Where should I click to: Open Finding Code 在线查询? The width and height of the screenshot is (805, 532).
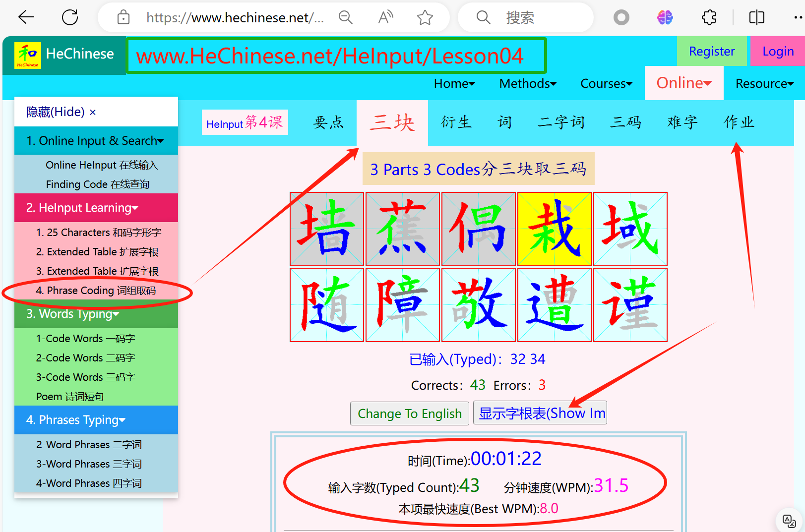coord(98,184)
